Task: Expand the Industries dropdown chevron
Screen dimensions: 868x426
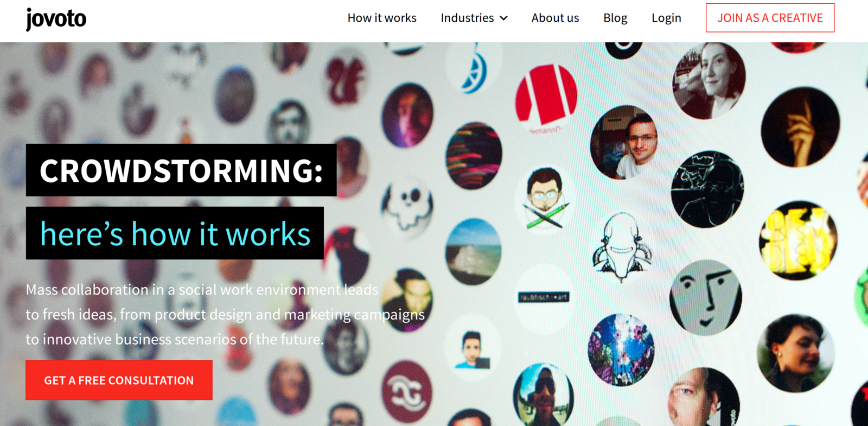Action: (504, 18)
